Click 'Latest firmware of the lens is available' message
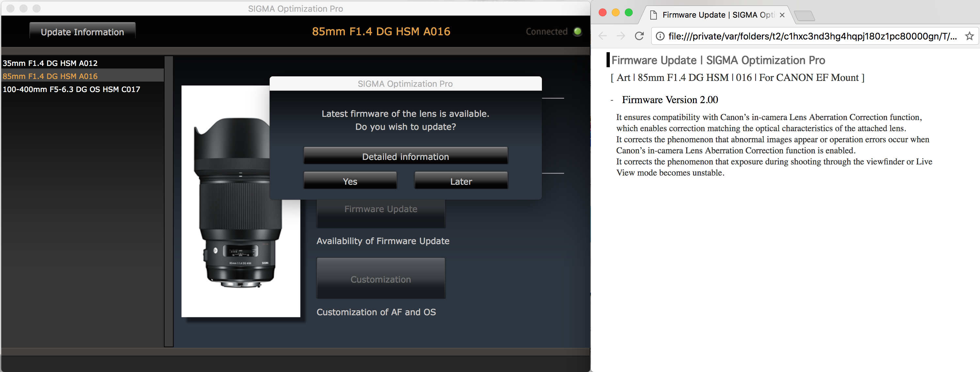Viewport: 980px width, 372px height. coord(405,113)
